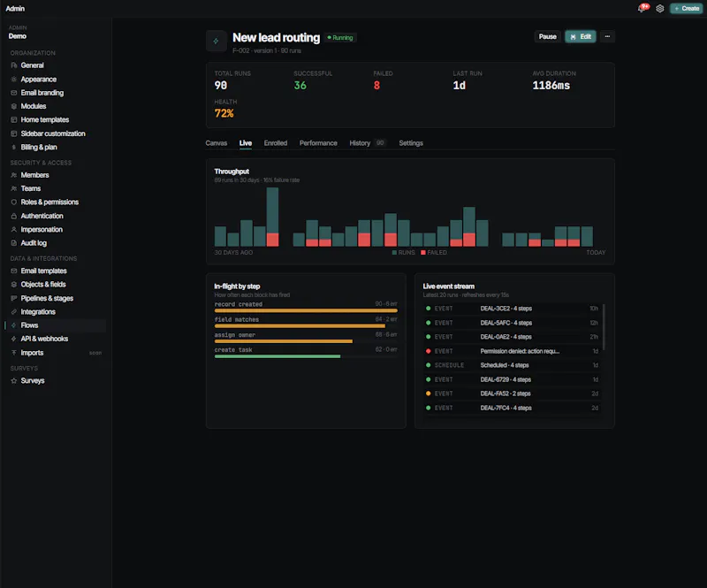Open the Enrolled tab
Screen dimensions: 707x588
tap(276, 143)
